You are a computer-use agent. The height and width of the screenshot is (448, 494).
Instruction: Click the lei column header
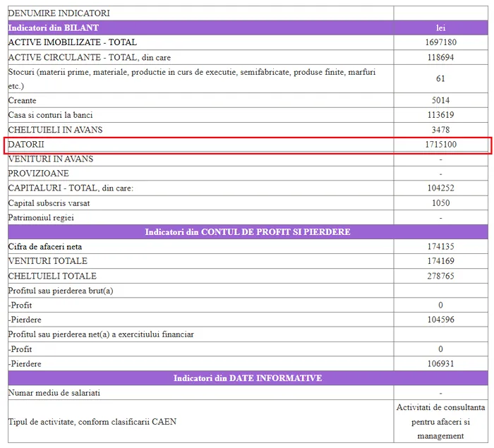440,28
